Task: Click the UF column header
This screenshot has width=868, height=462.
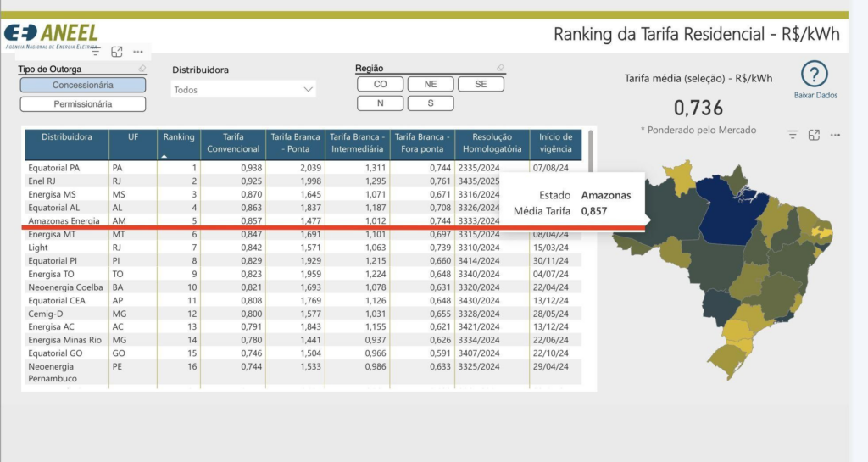Action: 133,137
